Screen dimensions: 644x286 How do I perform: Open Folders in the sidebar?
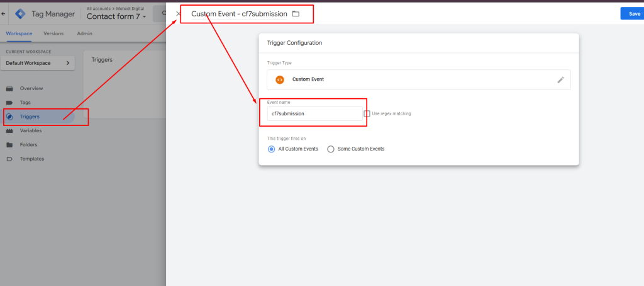pyautogui.click(x=28, y=145)
